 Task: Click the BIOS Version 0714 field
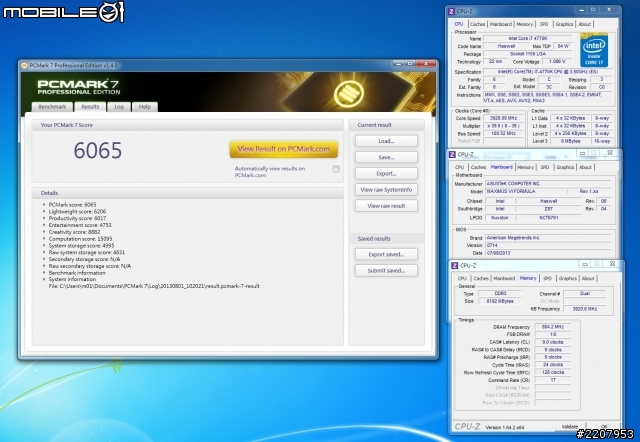(549, 245)
